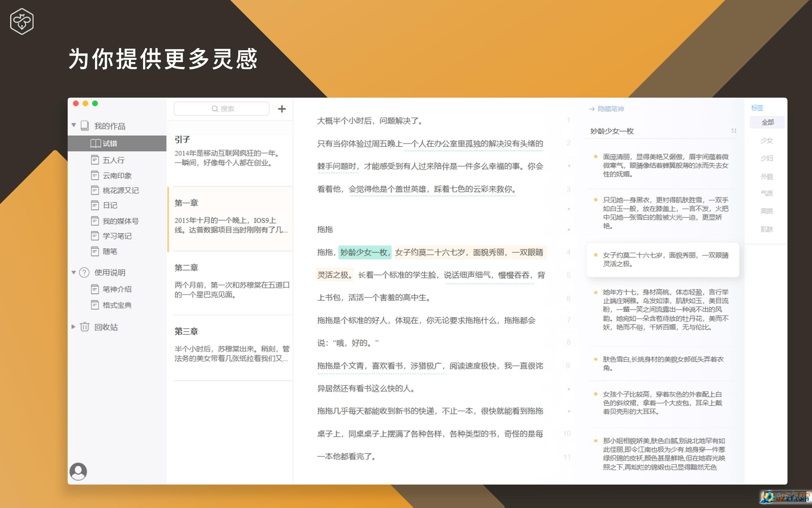The width and height of the screenshot is (812, 508).
Task: Click the 搜索 search field
Action: pyautogui.click(x=221, y=109)
